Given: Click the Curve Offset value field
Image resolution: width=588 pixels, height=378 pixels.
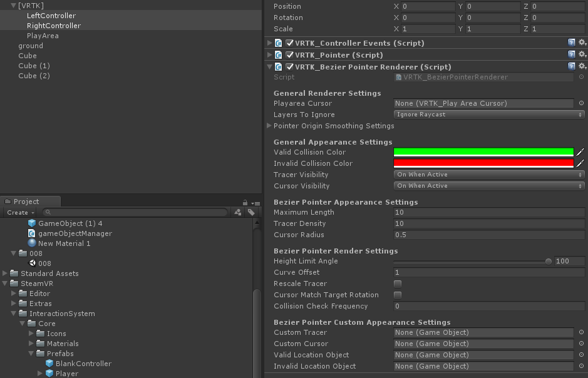Looking at the screenshot, I should coord(489,272).
